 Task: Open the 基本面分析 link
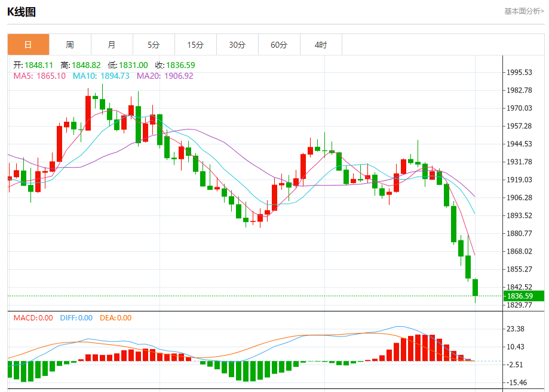[524, 11]
